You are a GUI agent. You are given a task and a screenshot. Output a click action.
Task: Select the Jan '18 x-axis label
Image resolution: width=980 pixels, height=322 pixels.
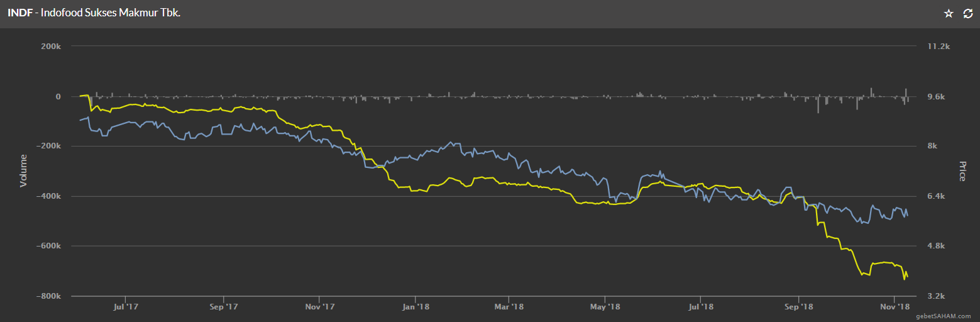[416, 307]
